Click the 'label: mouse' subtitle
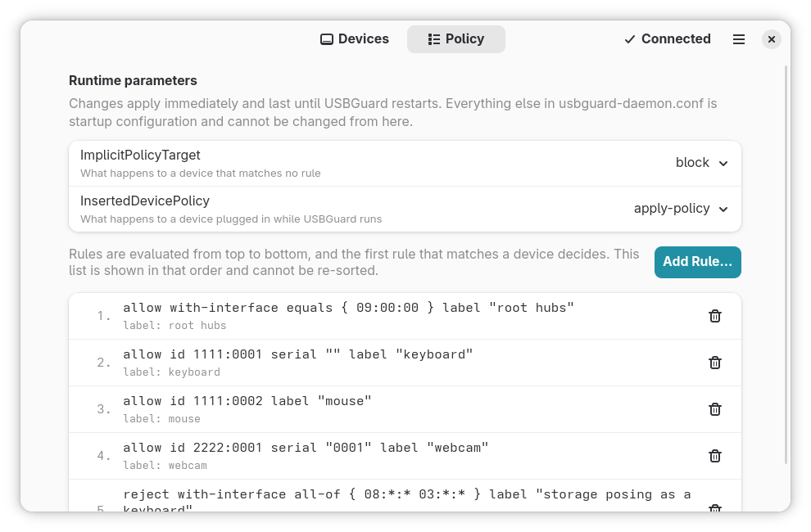This screenshot has width=811, height=532. click(x=161, y=419)
